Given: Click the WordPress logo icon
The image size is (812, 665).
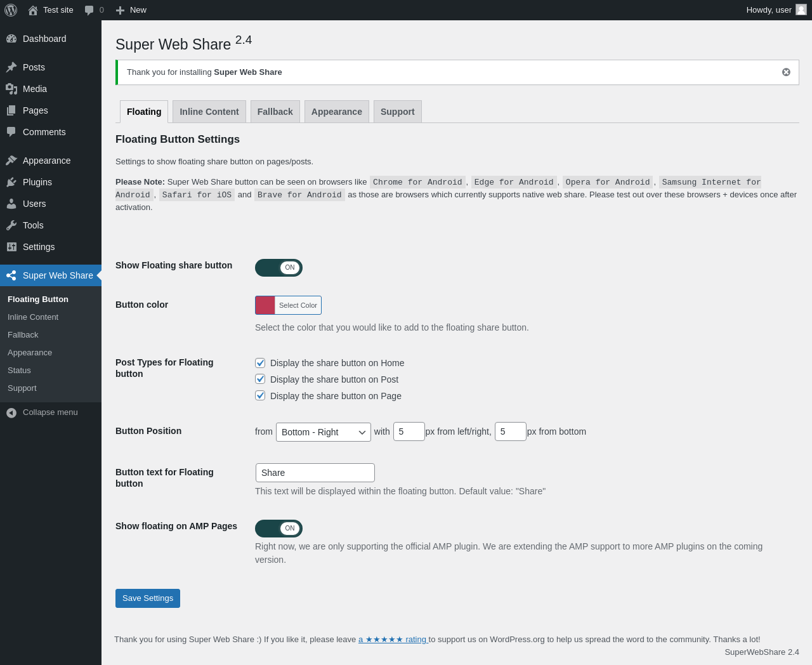Looking at the screenshot, I should point(11,10).
